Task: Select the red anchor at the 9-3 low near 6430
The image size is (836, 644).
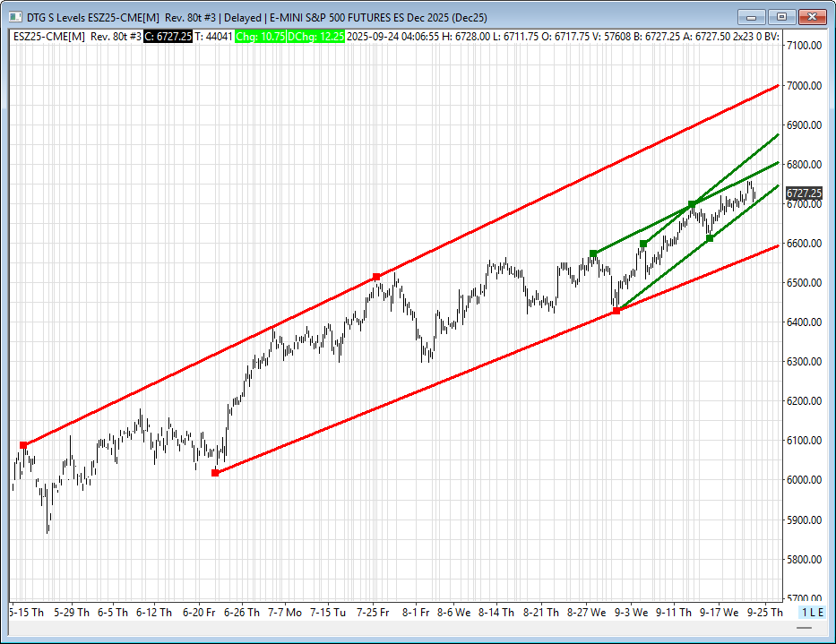Action: coord(616,311)
